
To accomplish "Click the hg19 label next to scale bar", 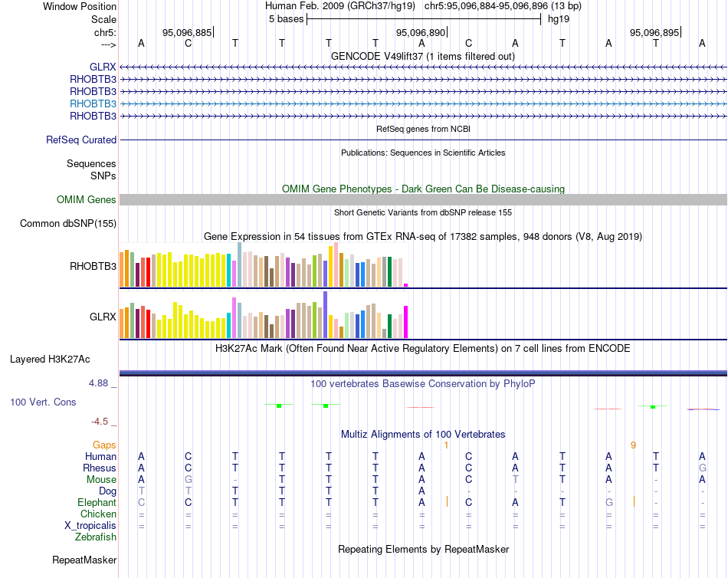I will (559, 19).
